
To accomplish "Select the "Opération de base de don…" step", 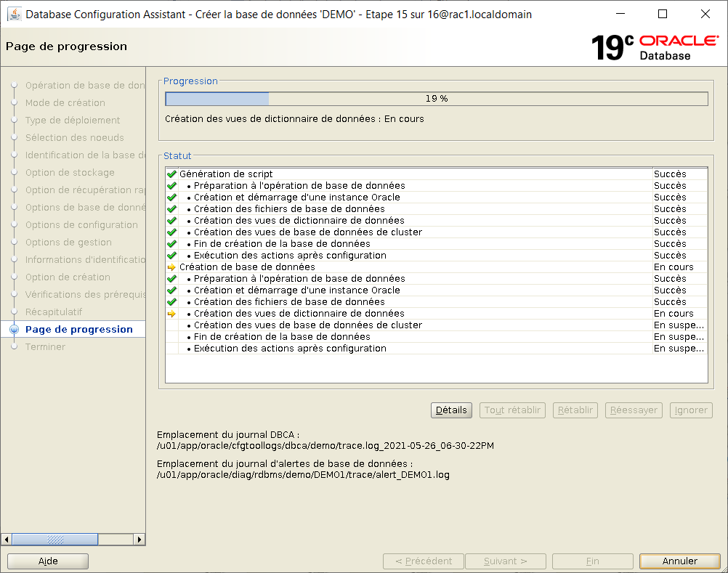I will point(85,86).
